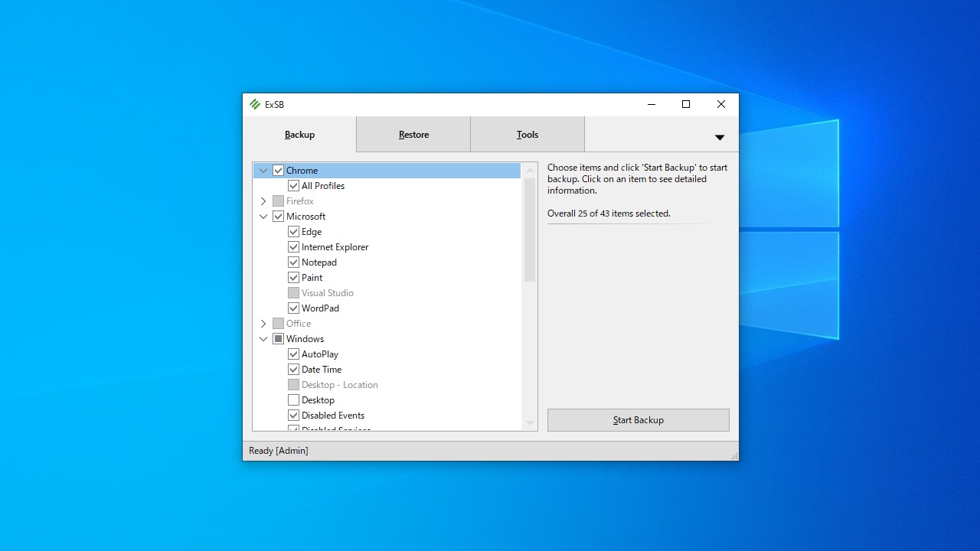Select the Chrome row label
Viewport: 980px width, 551px height.
pos(302,171)
